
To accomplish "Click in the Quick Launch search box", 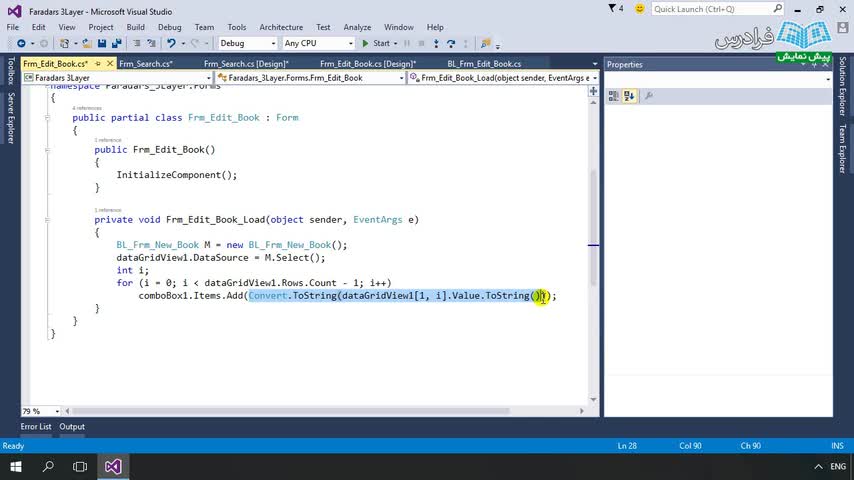I will pyautogui.click(x=711, y=9).
